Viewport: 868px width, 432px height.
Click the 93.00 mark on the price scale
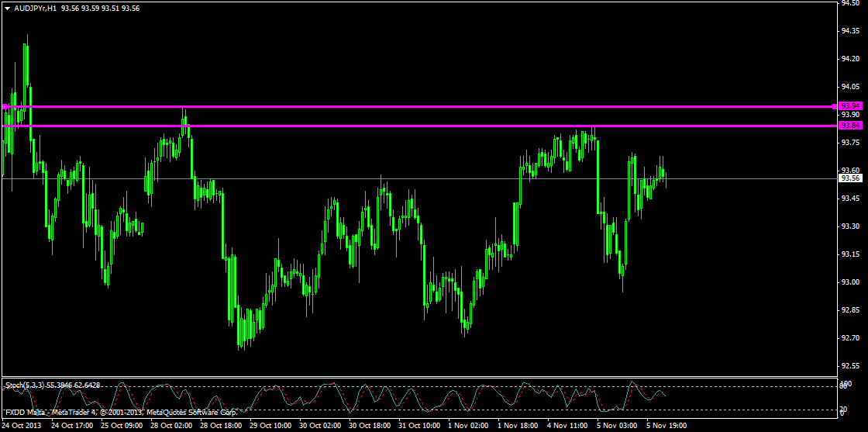[850, 282]
